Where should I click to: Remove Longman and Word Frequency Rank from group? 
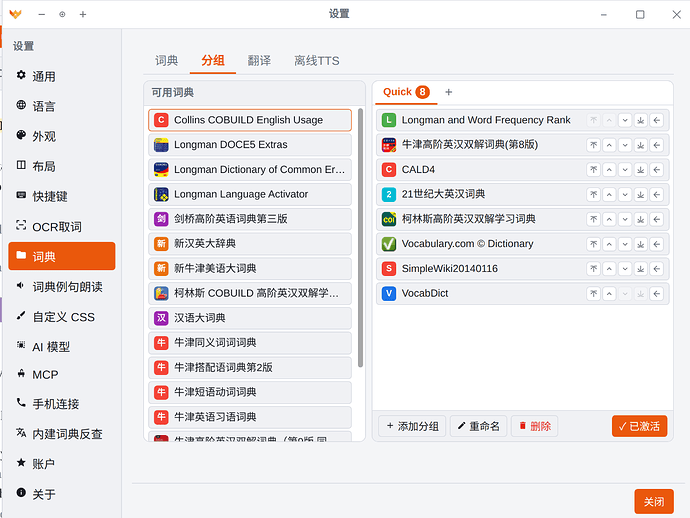click(657, 120)
